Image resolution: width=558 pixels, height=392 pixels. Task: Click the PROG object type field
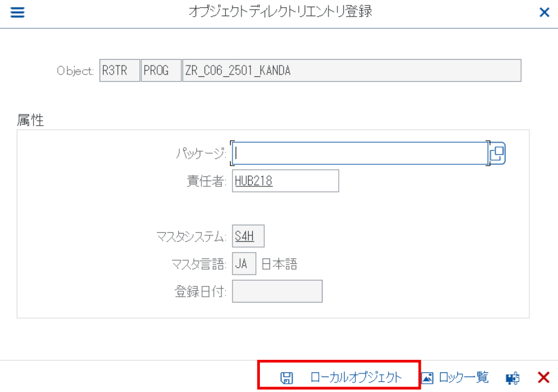[x=161, y=70]
